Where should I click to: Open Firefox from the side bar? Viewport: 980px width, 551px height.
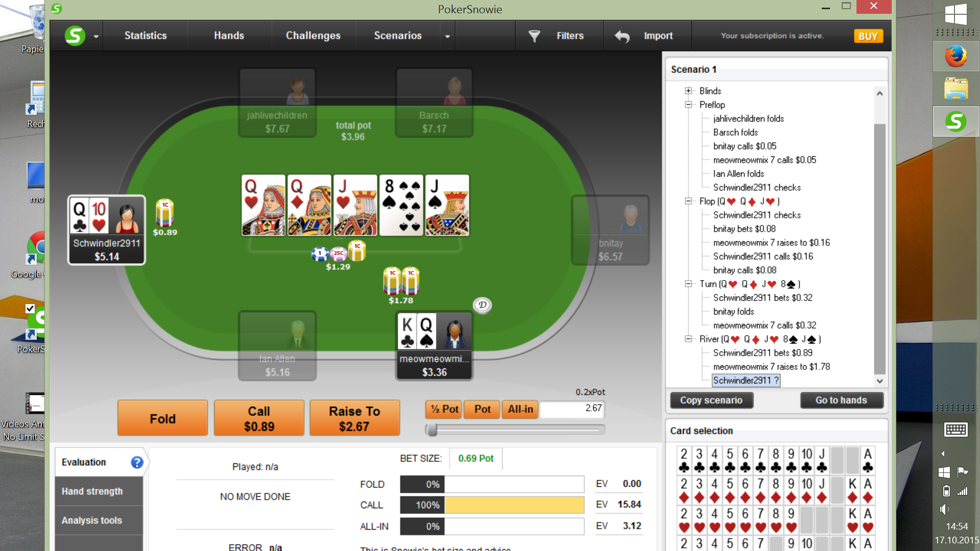click(x=955, y=56)
